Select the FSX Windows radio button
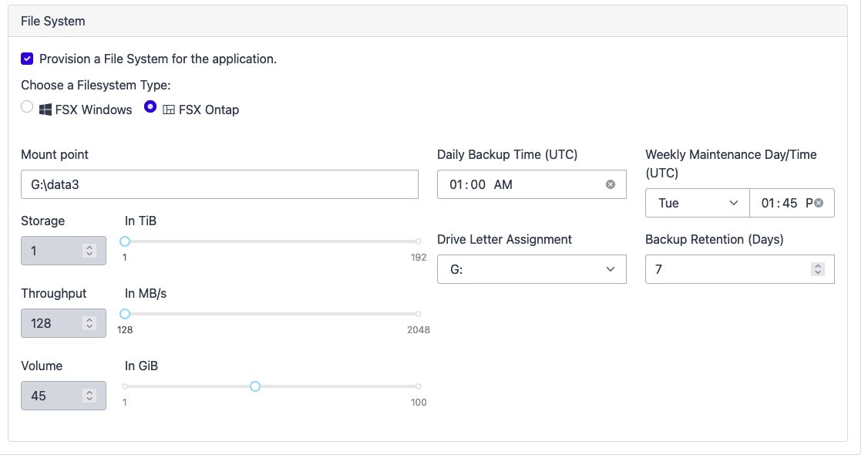 tap(27, 107)
